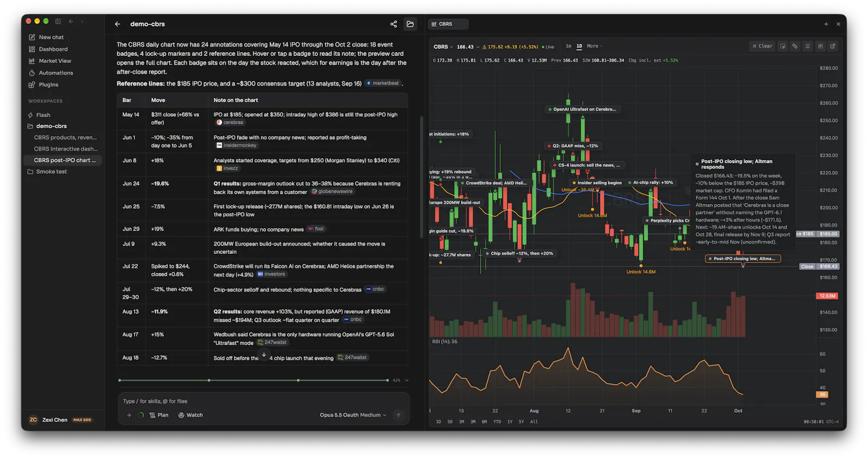Click the scroll-to-bottom arrow button in chat

[264, 355]
